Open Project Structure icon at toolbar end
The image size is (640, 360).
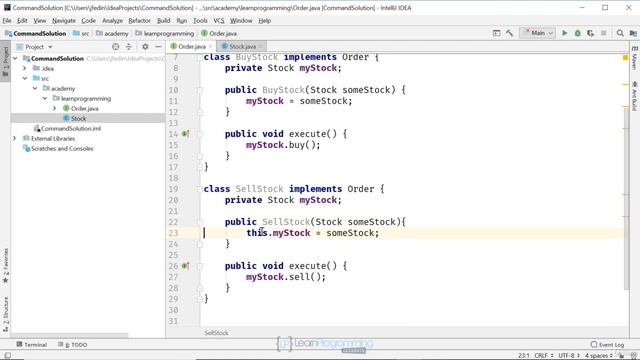633,33
